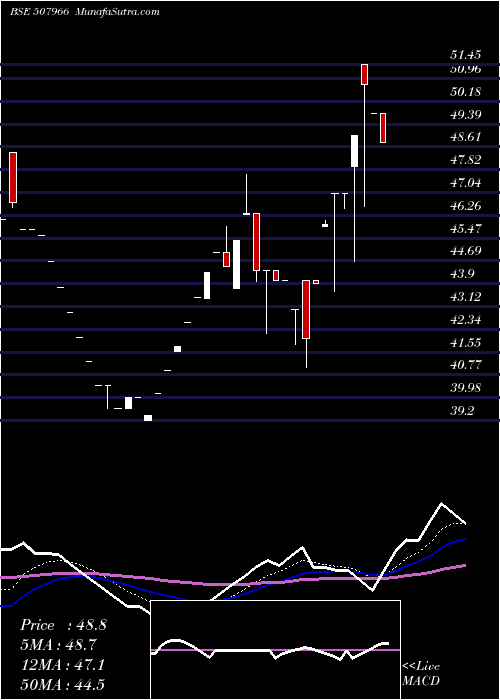Click the white candle beside the 39.98 line
This screenshot has width=500, height=700.
point(129,403)
